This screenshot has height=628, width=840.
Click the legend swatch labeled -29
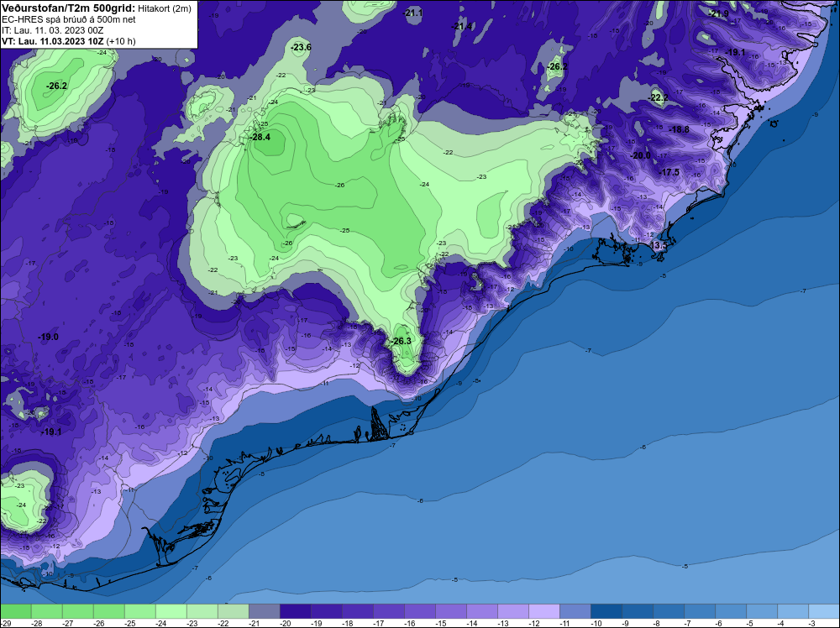(16, 611)
